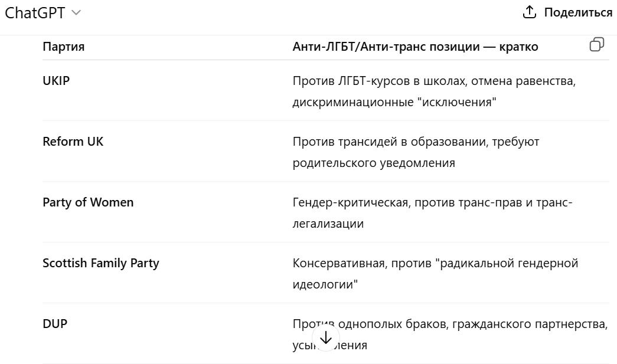Select the Reform UK party cell
The height and width of the screenshot is (364, 617).
73,141
